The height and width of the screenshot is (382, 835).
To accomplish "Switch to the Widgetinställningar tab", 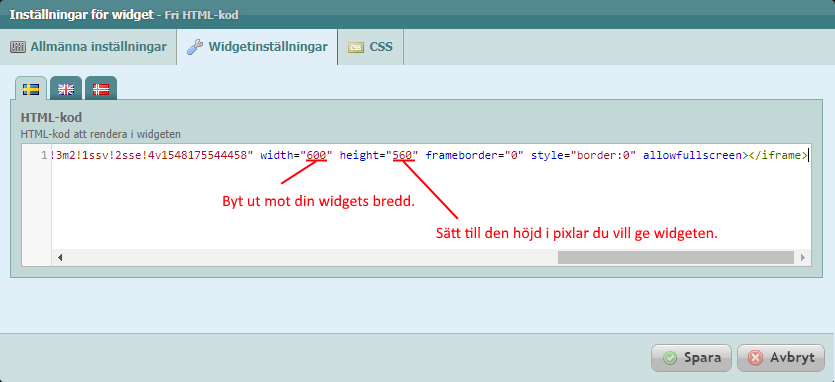I will click(x=257, y=46).
